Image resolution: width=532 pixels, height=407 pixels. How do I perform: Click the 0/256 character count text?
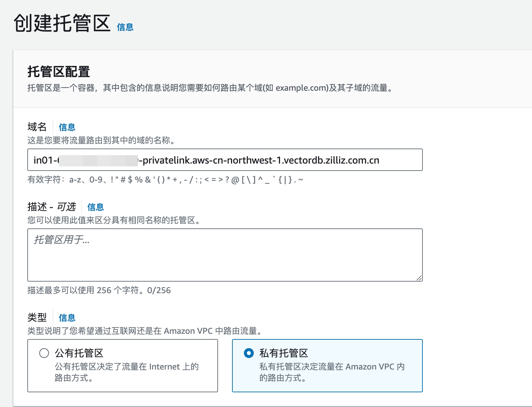coord(159,290)
